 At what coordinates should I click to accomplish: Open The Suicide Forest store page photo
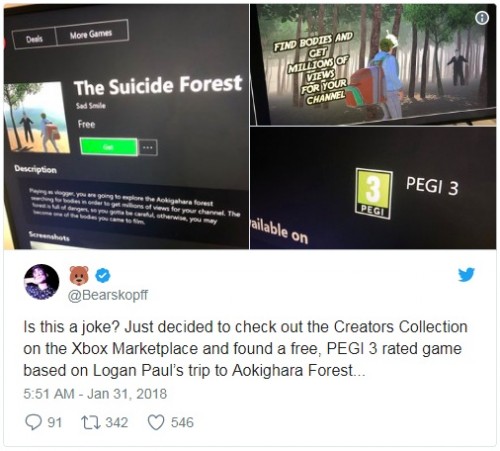pos(126,127)
